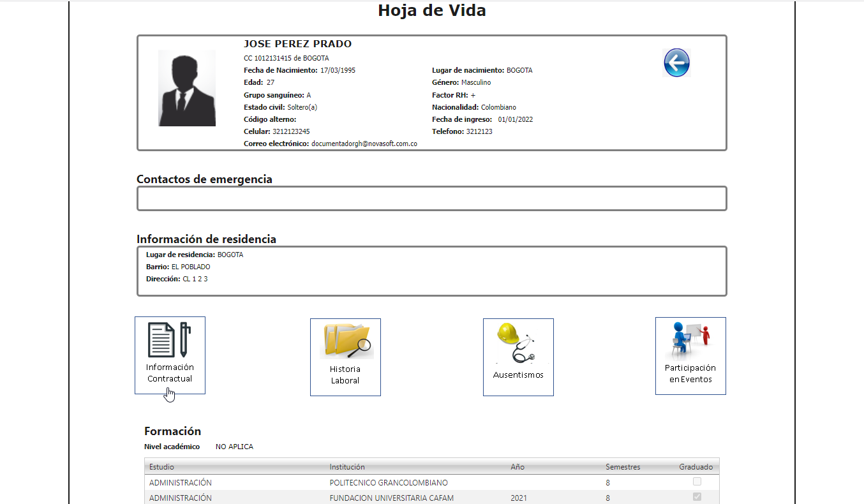The height and width of the screenshot is (504, 864).
Task: Check the Graduado column header checkbox area
Action: click(x=695, y=466)
